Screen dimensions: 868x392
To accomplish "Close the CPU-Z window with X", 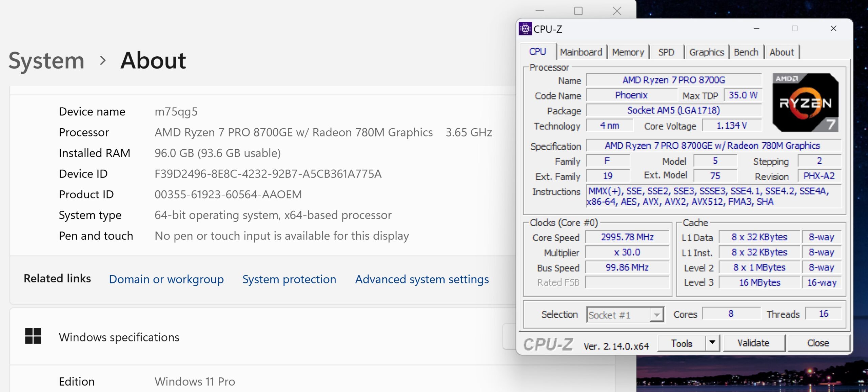I will [833, 29].
